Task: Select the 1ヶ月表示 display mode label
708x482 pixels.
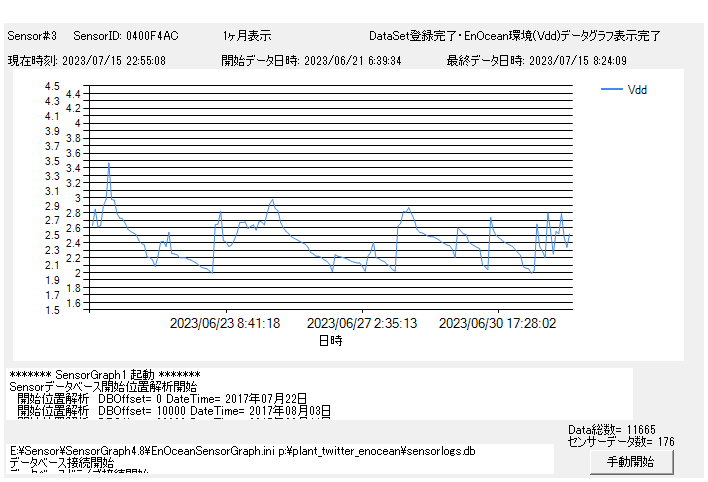Action: (247, 36)
